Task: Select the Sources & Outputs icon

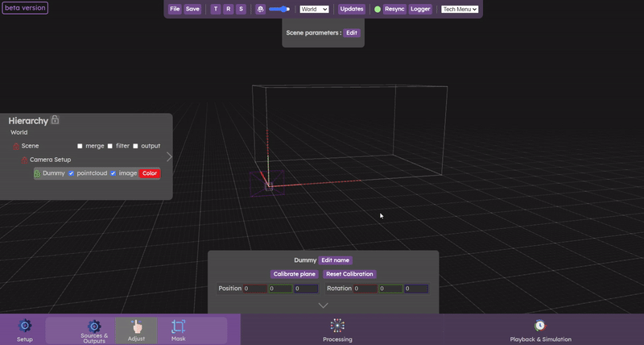Action: pos(94,326)
